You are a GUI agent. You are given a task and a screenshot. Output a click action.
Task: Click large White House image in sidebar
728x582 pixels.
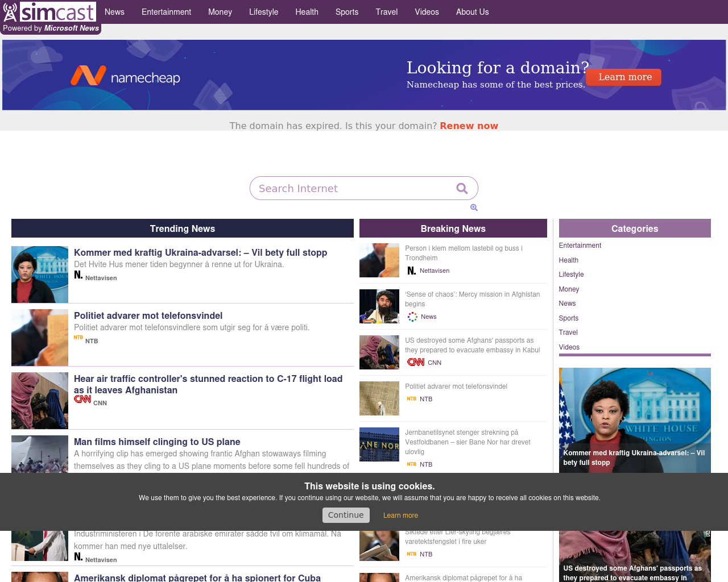tap(635, 420)
